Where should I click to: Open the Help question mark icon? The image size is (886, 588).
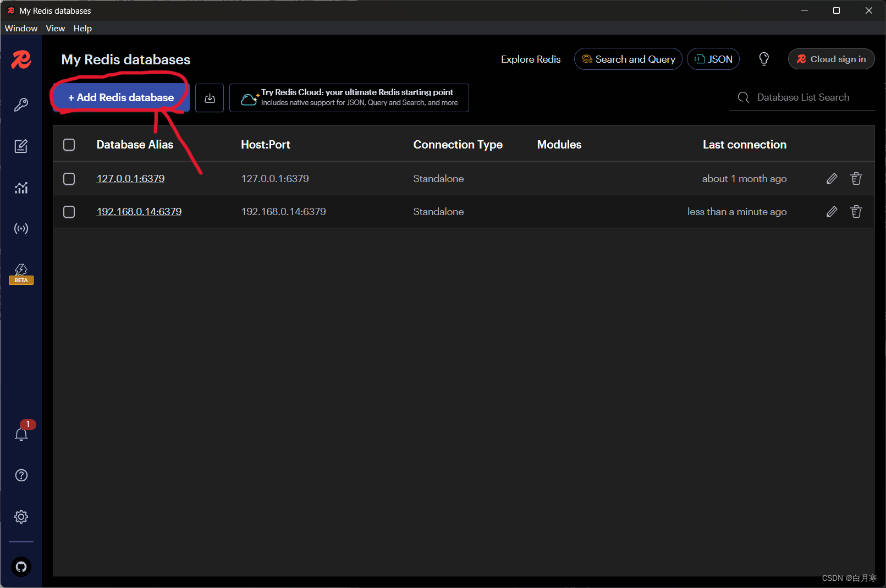click(x=21, y=475)
